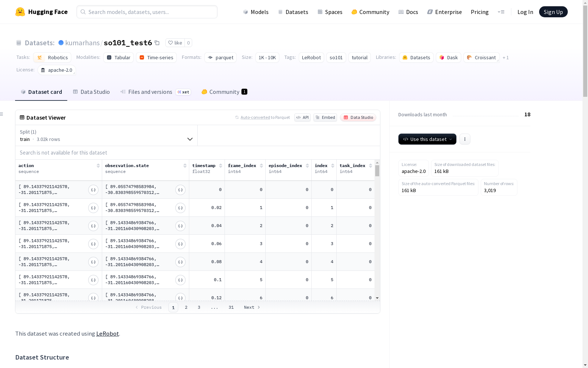Expand action cell in the timestamp 0 row

(93, 190)
